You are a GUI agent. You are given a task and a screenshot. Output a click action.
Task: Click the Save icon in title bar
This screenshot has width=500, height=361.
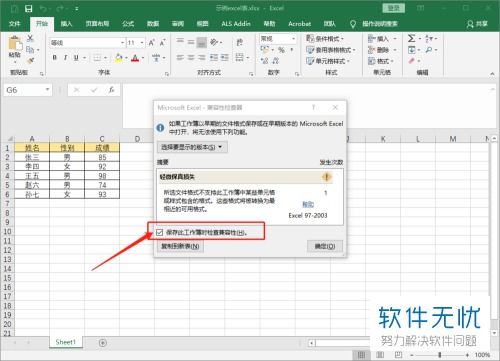click(x=29, y=8)
